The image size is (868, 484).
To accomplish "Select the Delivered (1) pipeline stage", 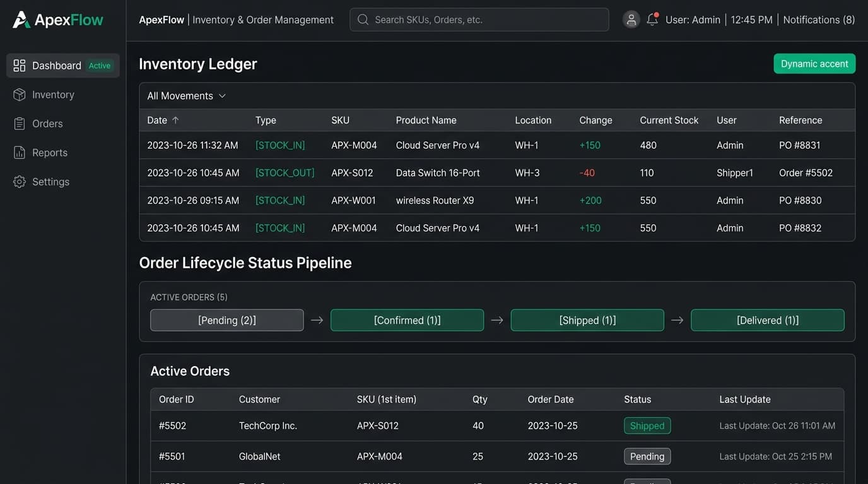I will (768, 320).
